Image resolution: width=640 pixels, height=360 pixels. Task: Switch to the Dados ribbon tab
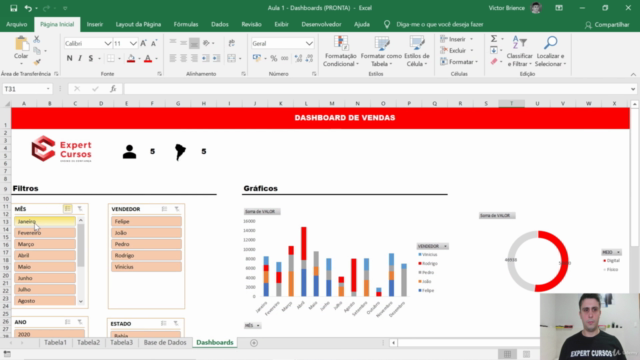(220, 24)
